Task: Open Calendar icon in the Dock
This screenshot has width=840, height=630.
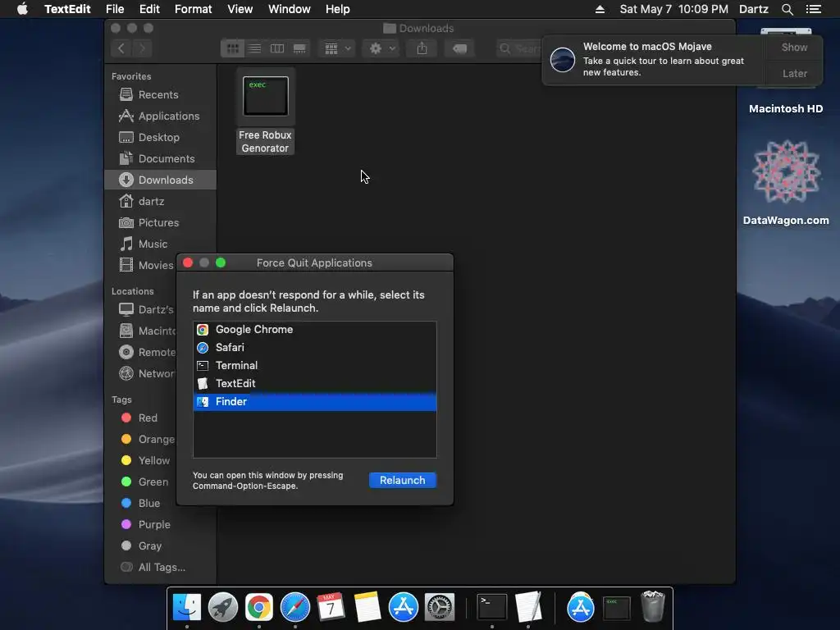Action: 331,607
